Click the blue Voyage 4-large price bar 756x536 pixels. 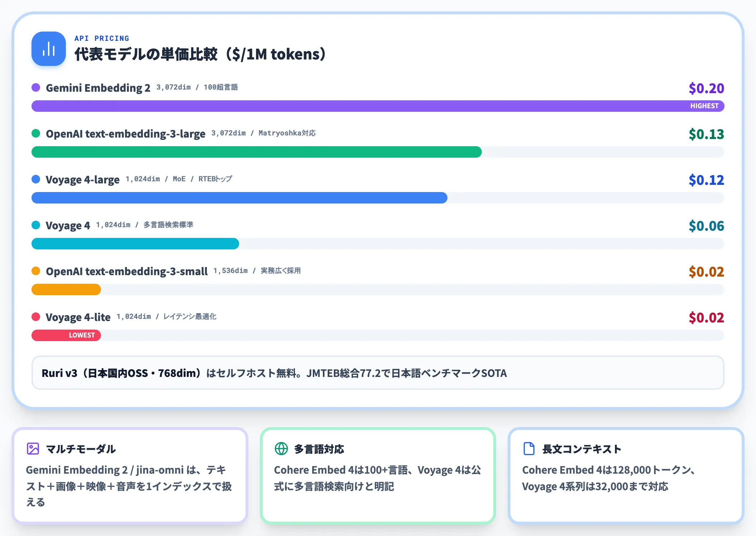(239, 198)
